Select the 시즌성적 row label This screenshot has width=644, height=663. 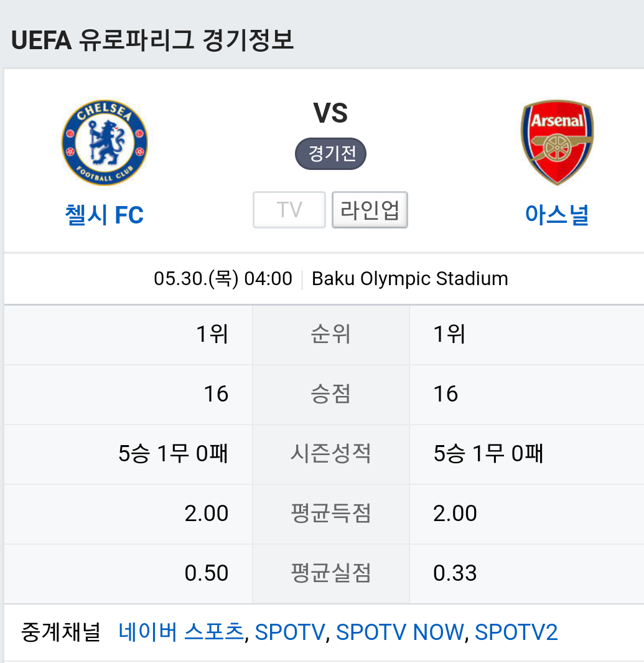330,453
